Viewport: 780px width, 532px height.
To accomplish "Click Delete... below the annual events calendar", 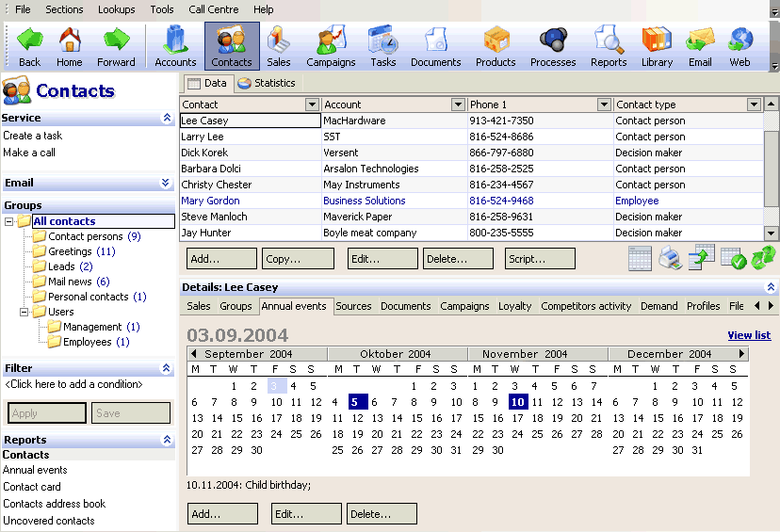I will [x=382, y=514].
